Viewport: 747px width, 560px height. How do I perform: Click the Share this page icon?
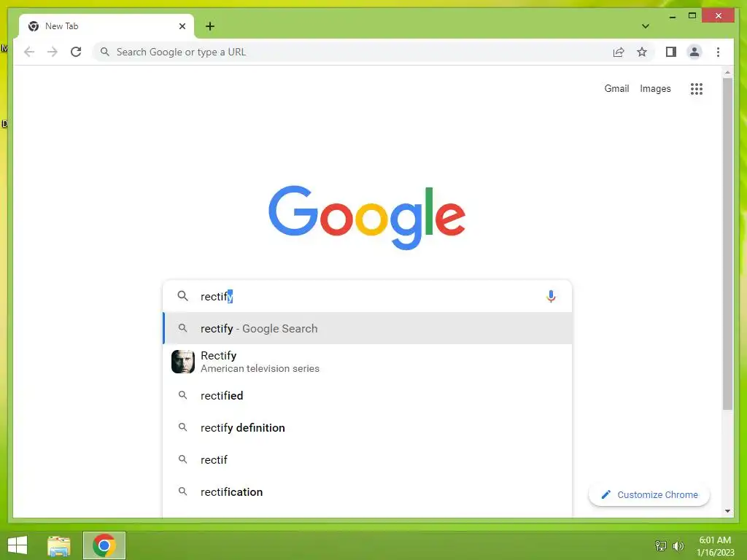pyautogui.click(x=619, y=52)
